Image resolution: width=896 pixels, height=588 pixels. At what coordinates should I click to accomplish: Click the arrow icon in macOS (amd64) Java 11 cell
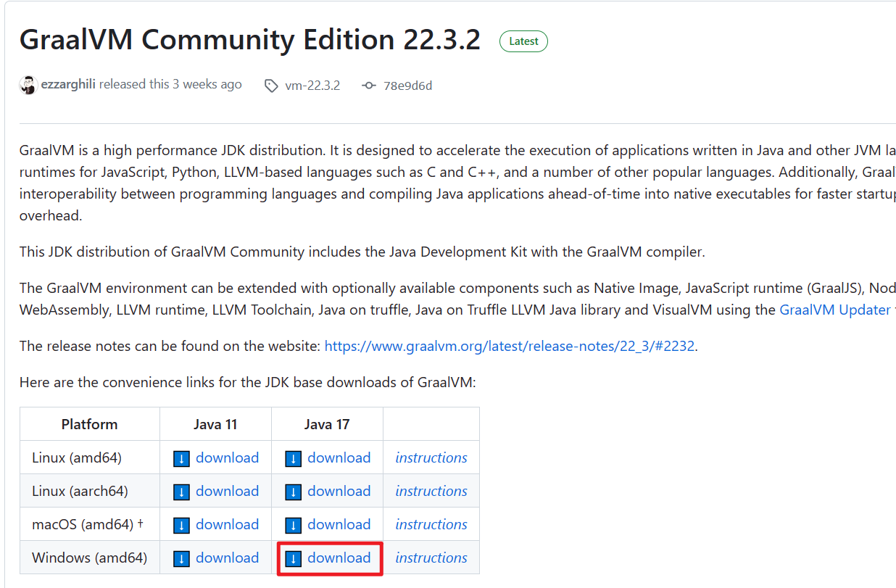[181, 526]
